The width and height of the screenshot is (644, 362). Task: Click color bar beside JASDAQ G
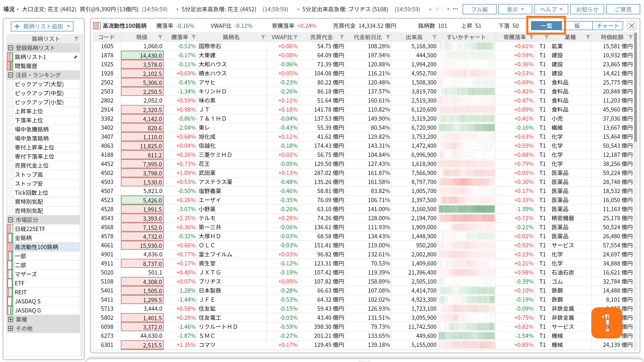pos(10,310)
